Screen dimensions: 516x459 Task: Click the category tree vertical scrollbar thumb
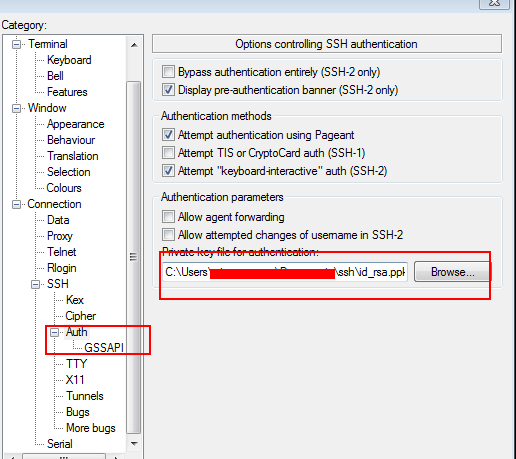[x=134, y=257]
